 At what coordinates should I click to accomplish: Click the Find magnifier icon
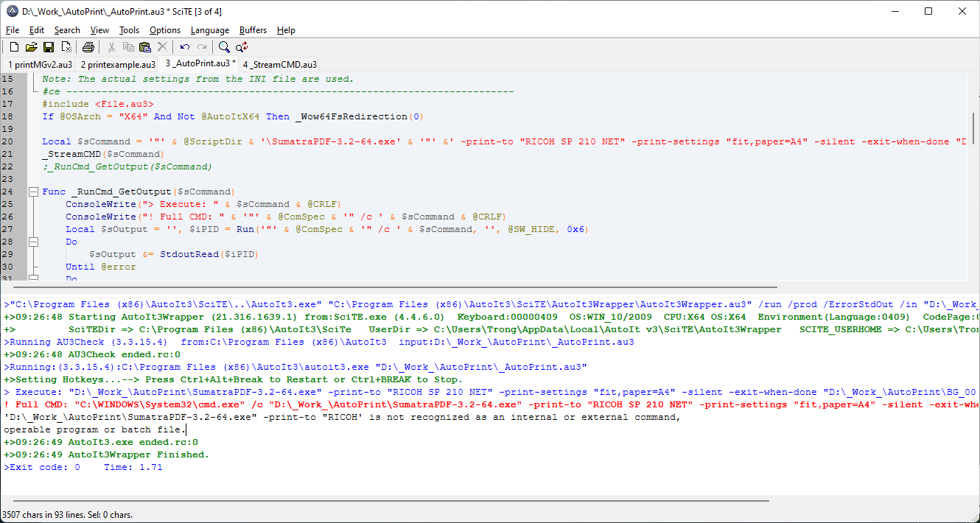coord(224,47)
